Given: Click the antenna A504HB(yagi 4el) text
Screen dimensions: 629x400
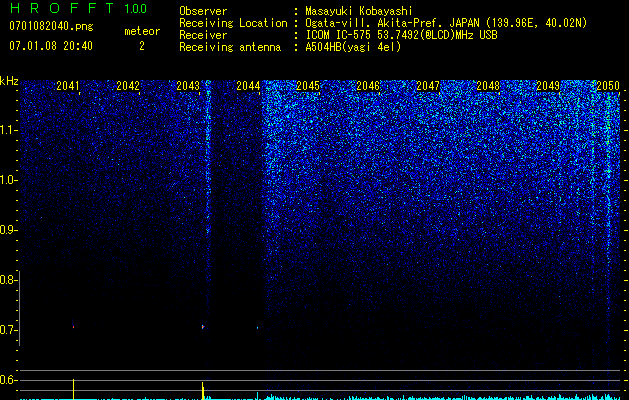Looking at the screenshot, I should tap(353, 47).
